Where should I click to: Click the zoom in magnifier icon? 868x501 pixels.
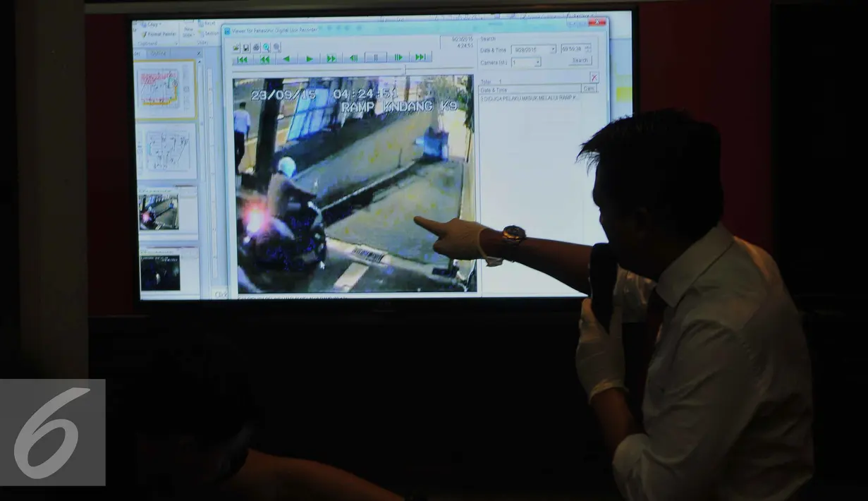[x=266, y=47]
